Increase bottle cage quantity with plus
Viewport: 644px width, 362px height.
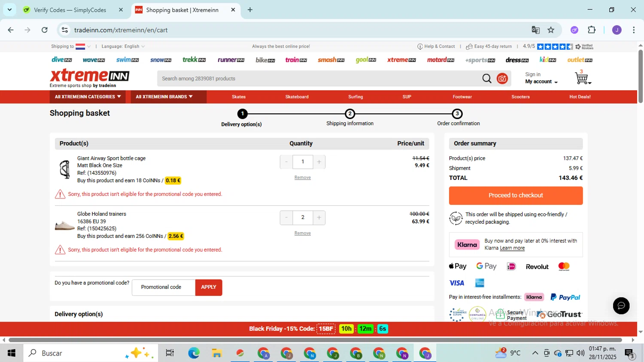coord(319,162)
